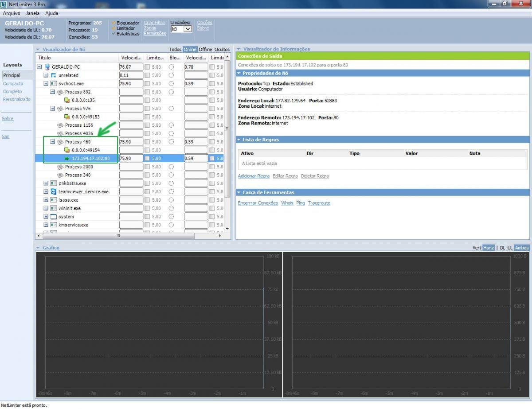Click the 0.0.0.0:49153 listening socket icon
Image resolution: width=532 pixels, height=409 pixels.
tap(67, 117)
